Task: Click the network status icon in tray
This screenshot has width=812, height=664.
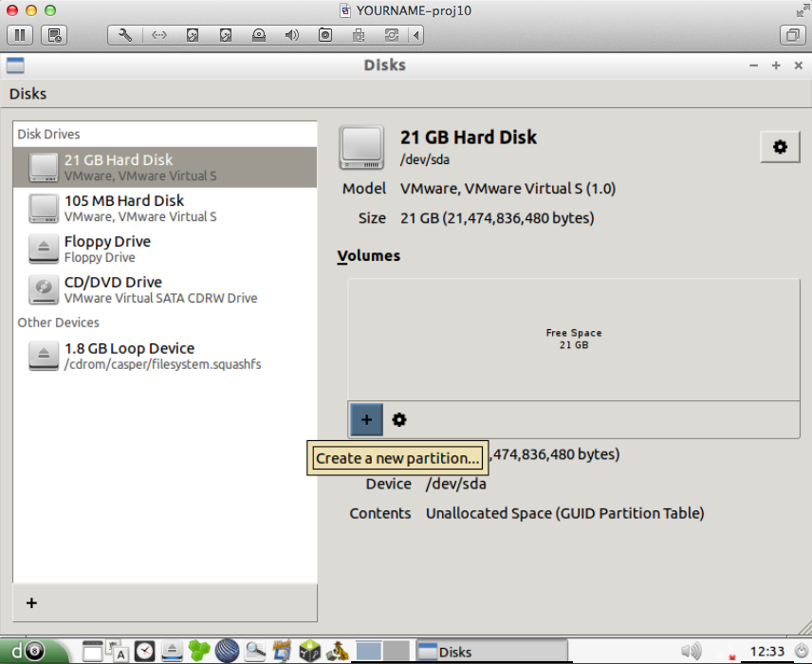Action: click(731, 657)
